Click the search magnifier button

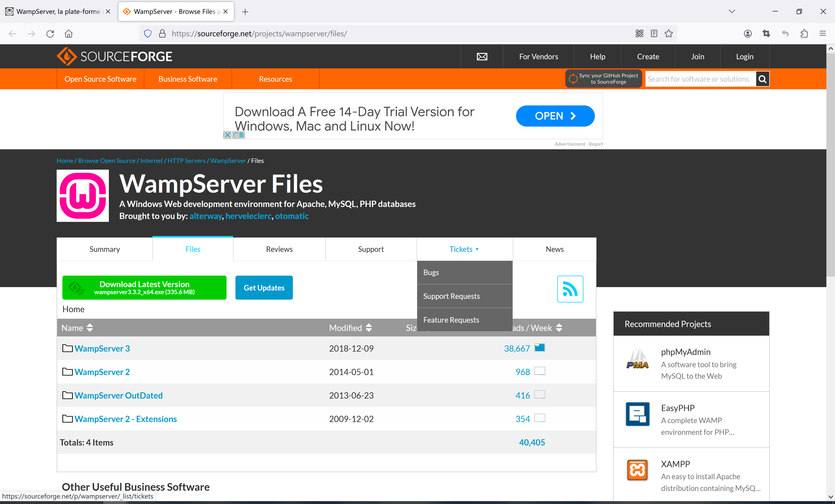[762, 79]
